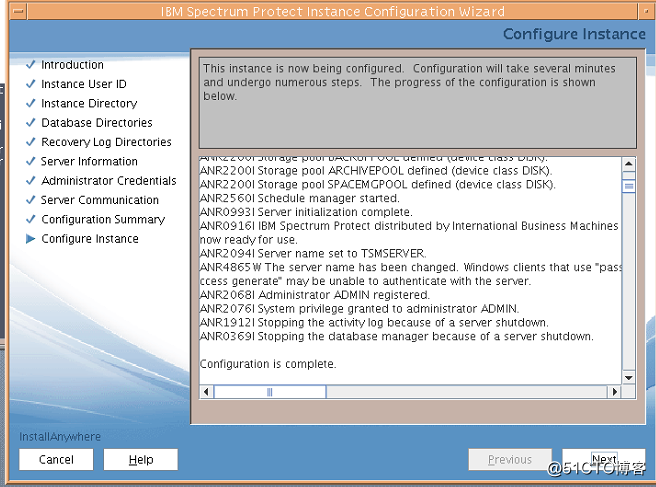Click the wizard window title bar
This screenshot has height=487, width=656.
[x=333, y=11]
